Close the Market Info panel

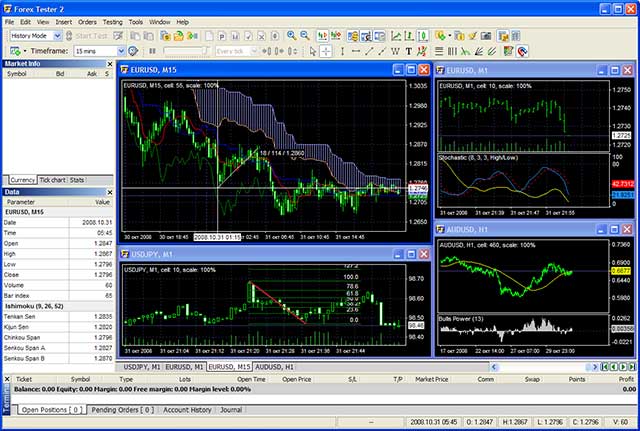tap(110, 63)
